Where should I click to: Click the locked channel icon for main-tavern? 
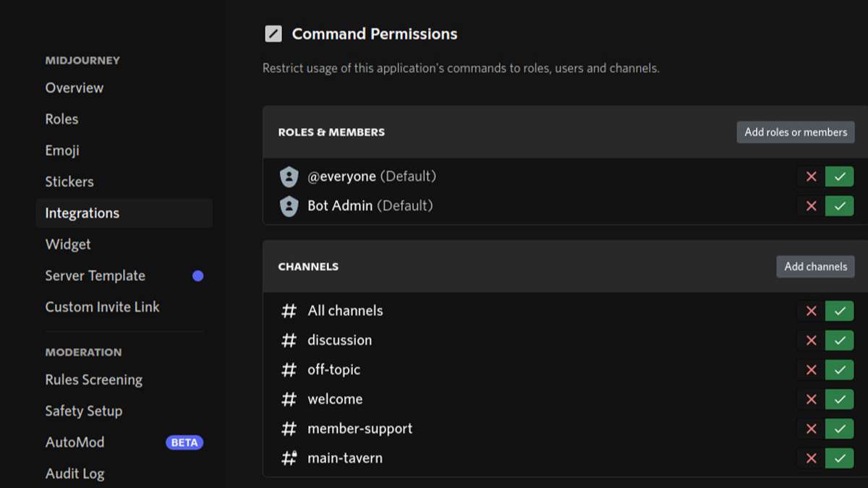(289, 458)
